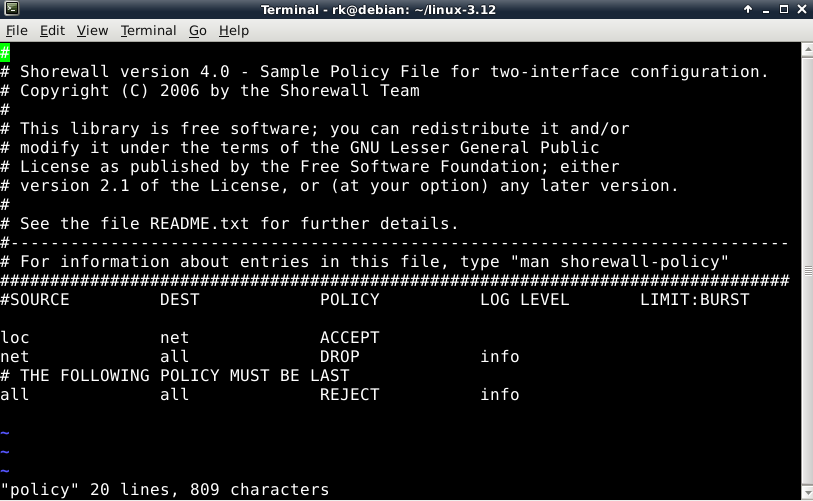The image size is (813, 501).
Task: Minimize the terminal window
Action: tap(766, 9)
